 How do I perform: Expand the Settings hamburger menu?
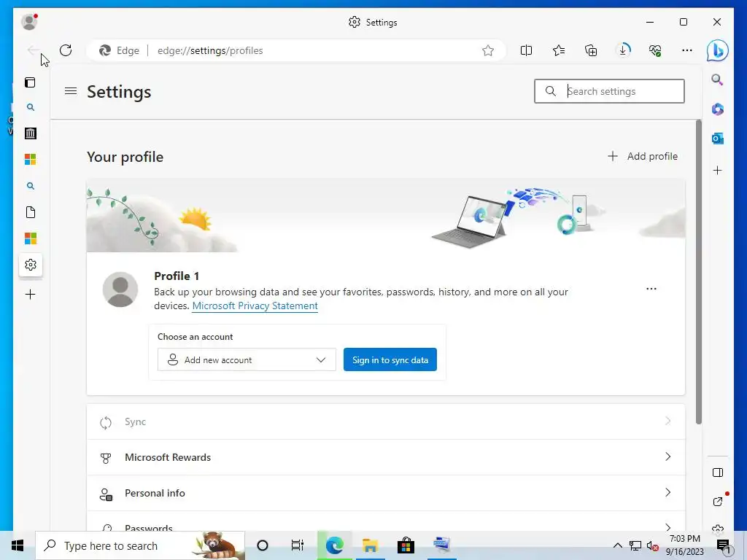pyautogui.click(x=71, y=91)
